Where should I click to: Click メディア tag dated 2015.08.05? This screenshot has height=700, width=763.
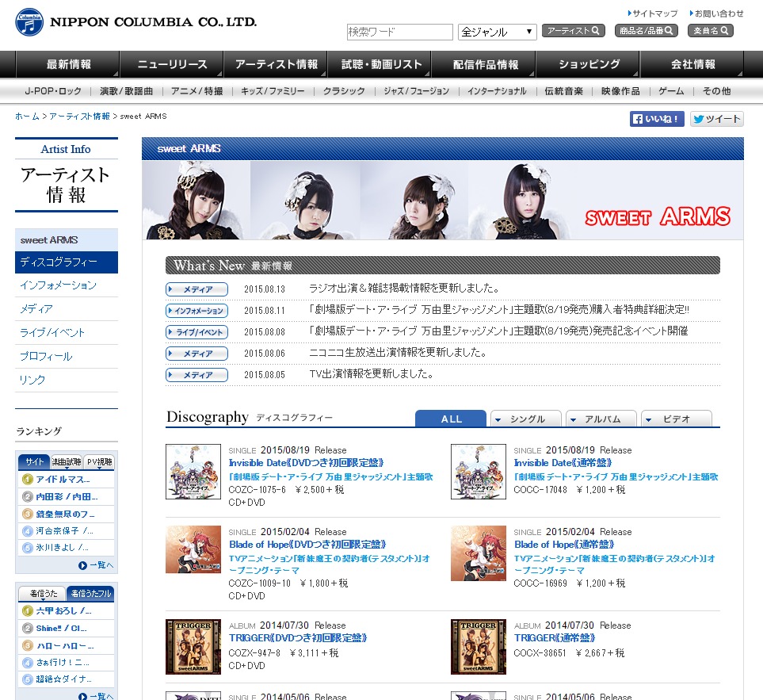click(196, 375)
